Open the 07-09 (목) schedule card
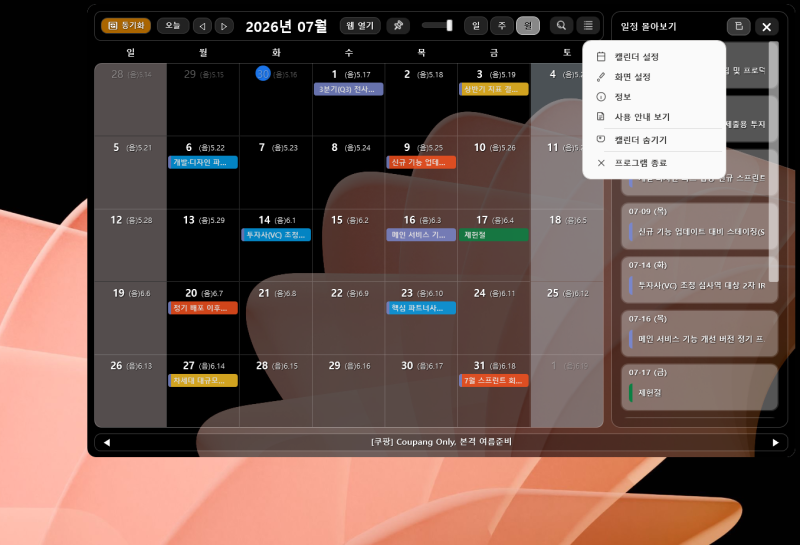The height and width of the screenshot is (545, 800). [x=699, y=226]
